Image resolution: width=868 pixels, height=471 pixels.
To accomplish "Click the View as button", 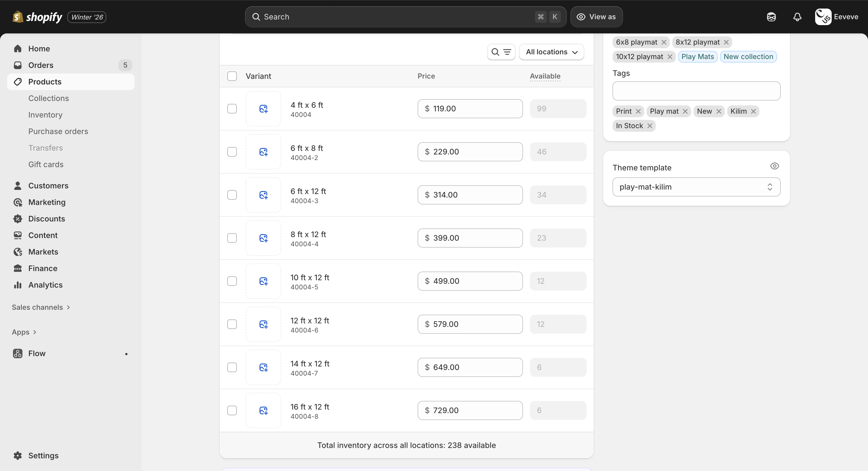I will [596, 17].
